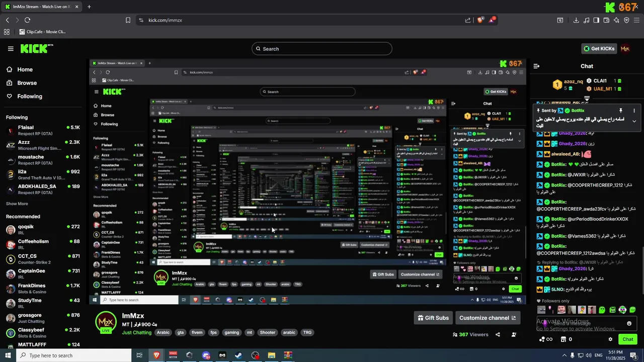Focus the Kick search field
The image size is (644, 362).
click(322, 49)
